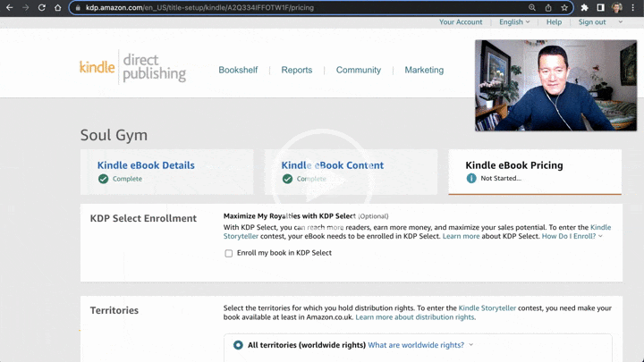Click the KDP Select Enrollment heading

point(143,218)
